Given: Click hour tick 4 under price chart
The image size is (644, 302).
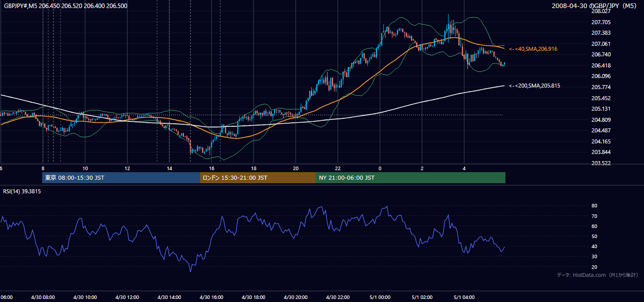Looking at the screenshot, I should [x=464, y=168].
